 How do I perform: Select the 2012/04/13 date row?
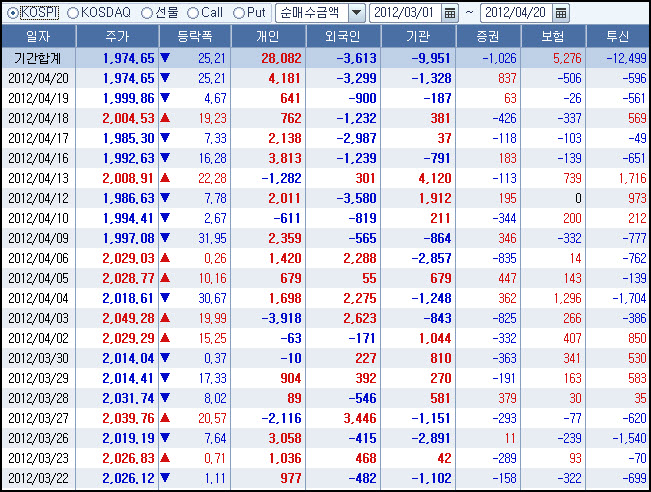[325, 178]
